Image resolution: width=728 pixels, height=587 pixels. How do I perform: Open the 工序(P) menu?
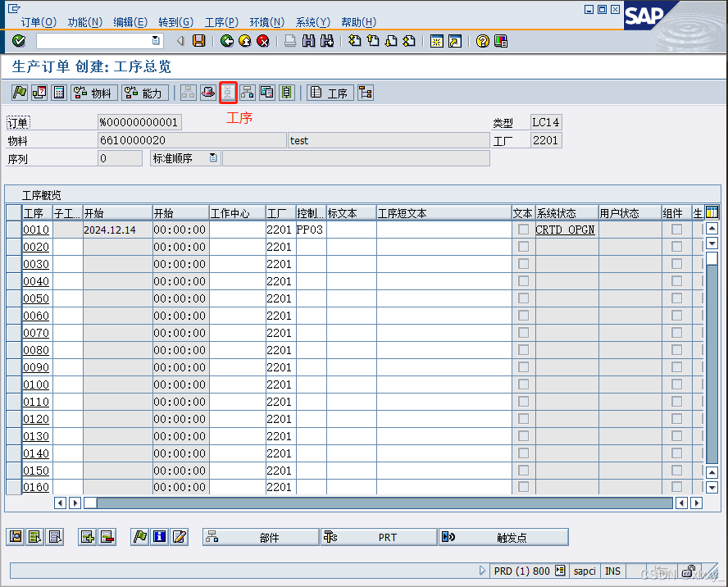pos(221,22)
